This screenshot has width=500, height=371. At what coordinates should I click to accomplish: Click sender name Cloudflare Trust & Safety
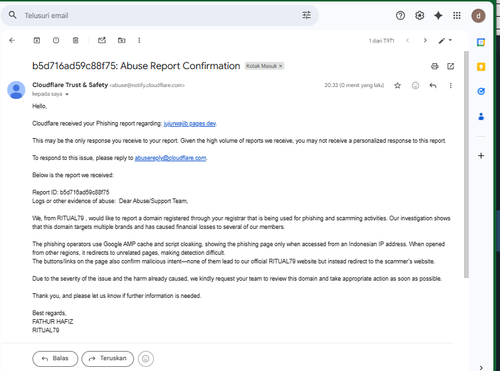pyautogui.click(x=70, y=85)
